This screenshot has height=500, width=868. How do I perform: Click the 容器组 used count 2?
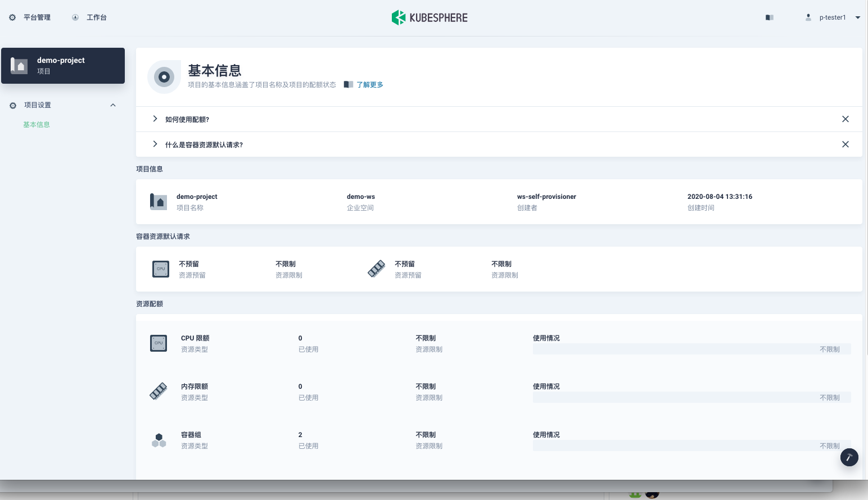(300, 435)
